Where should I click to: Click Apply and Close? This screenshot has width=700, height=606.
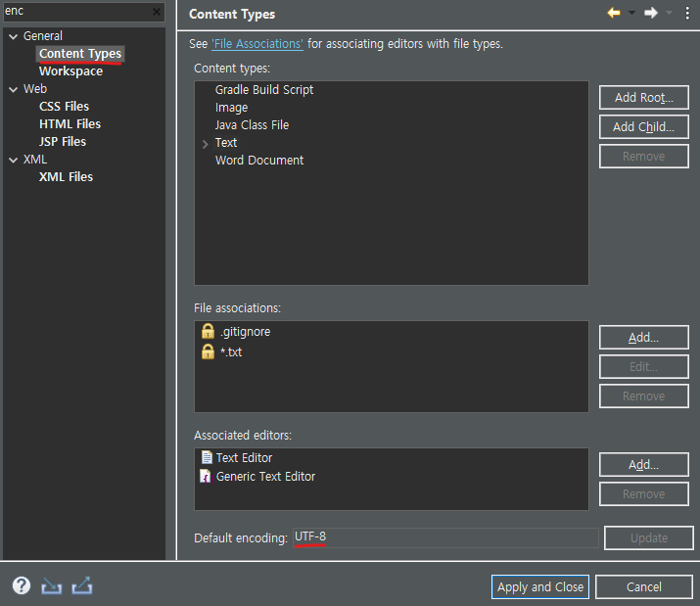tap(540, 586)
